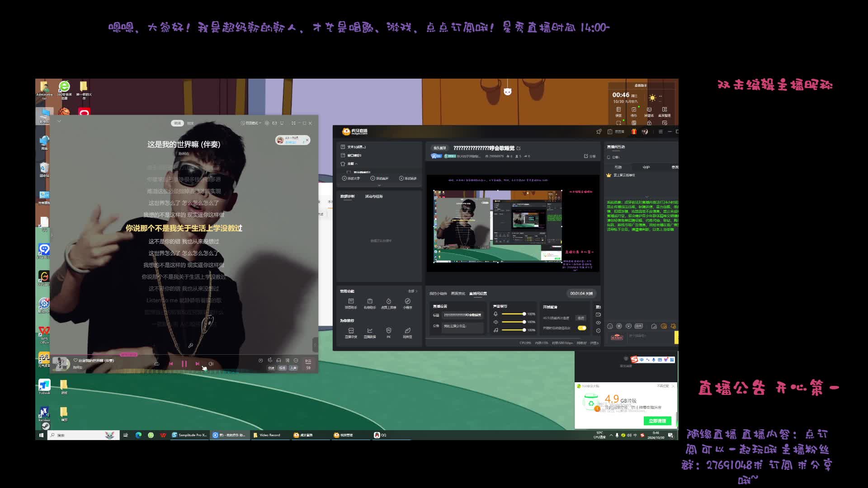The height and width of the screenshot is (488, 868).
Task: Open the emoji picker in the Huya chat panel
Action: [x=609, y=326]
